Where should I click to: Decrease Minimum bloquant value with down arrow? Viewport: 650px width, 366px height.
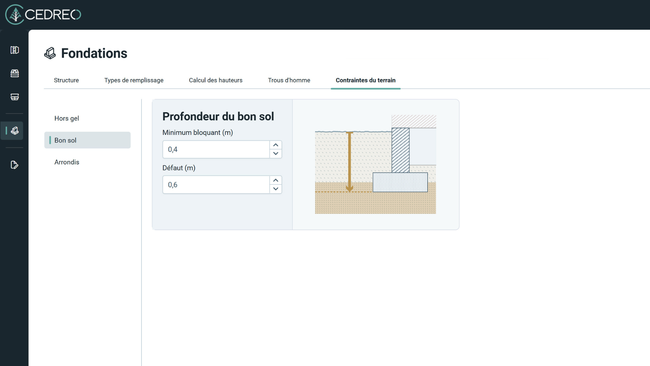[276, 154]
